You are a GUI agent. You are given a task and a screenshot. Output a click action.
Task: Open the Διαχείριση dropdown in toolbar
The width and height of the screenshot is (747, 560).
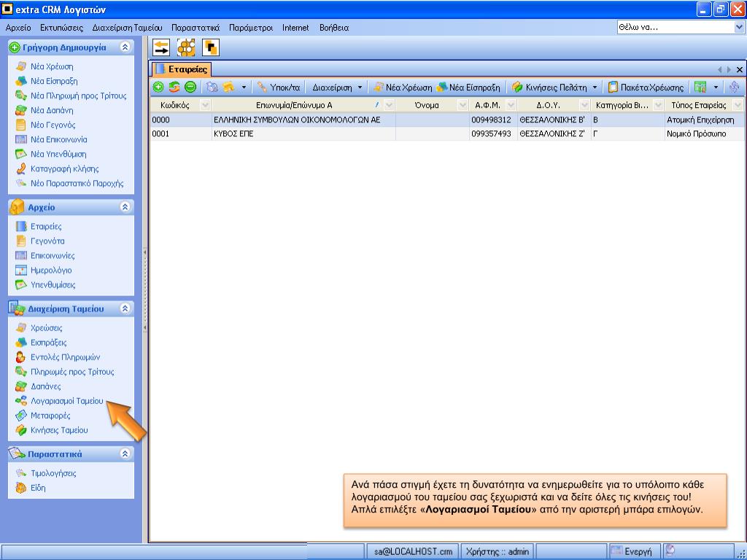tap(337, 87)
